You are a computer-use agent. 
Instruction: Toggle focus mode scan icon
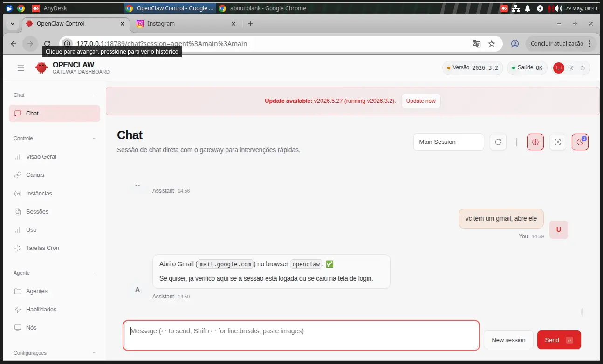558,142
